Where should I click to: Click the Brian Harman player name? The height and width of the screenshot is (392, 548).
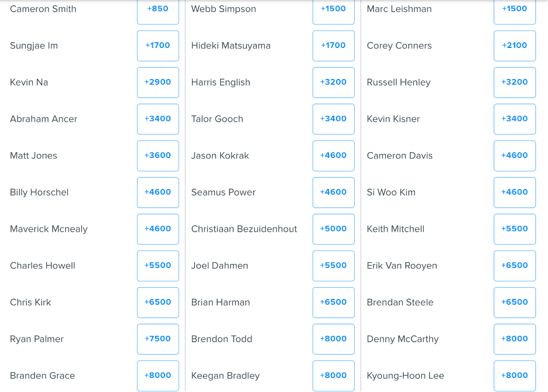[x=220, y=302]
